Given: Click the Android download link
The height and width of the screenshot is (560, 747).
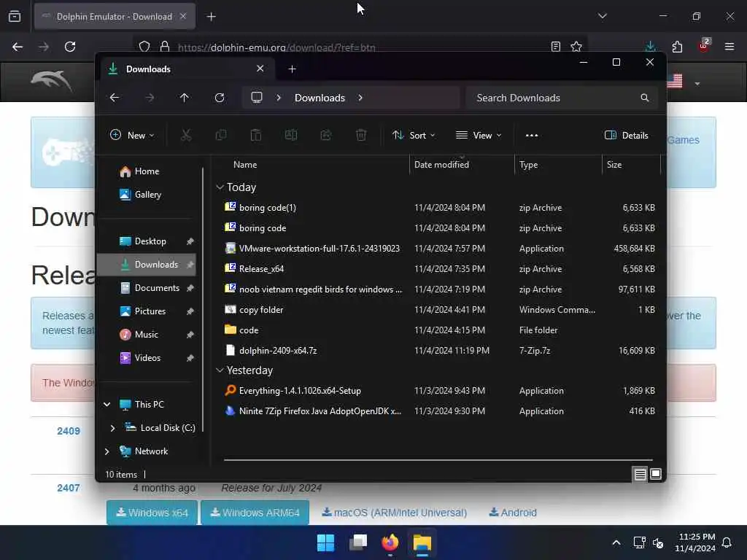Looking at the screenshot, I should click(x=513, y=513).
